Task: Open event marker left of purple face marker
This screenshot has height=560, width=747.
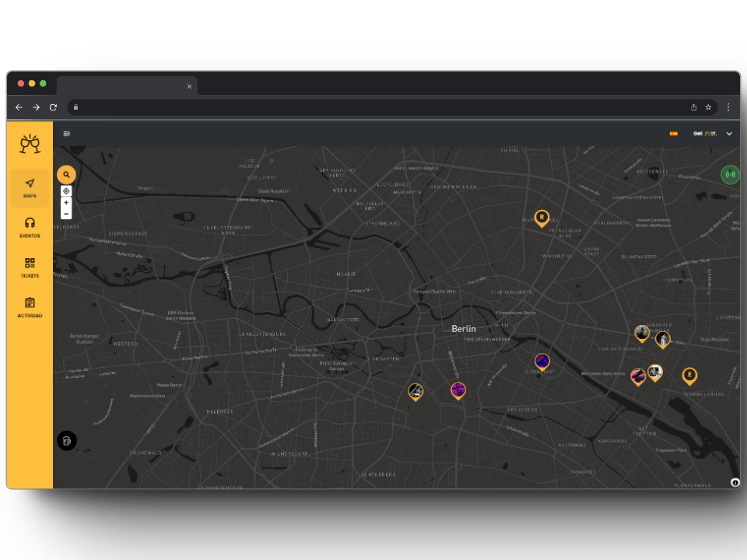Action: pos(416,392)
